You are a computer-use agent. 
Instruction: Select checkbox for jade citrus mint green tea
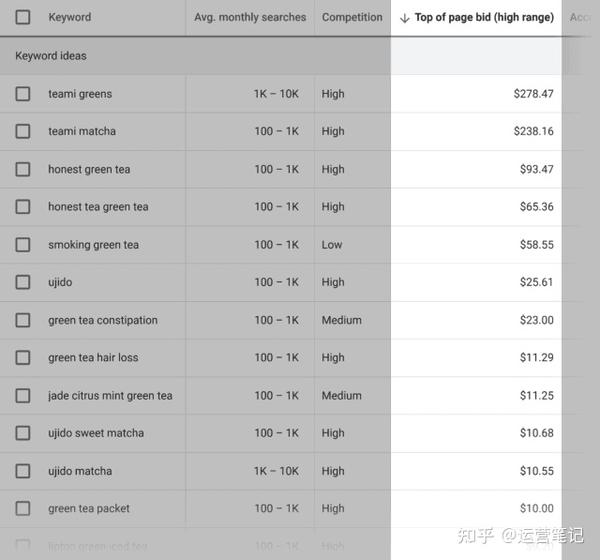click(23, 395)
